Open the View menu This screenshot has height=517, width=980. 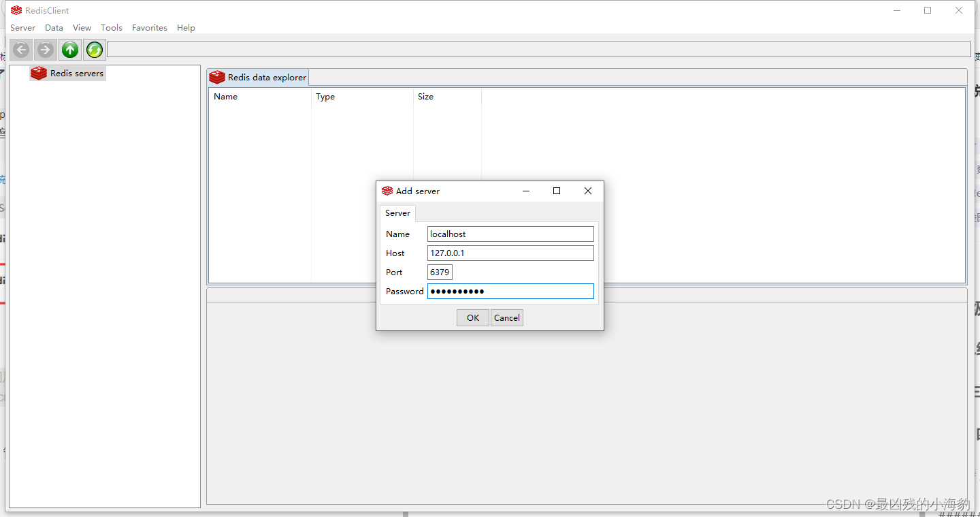point(82,28)
